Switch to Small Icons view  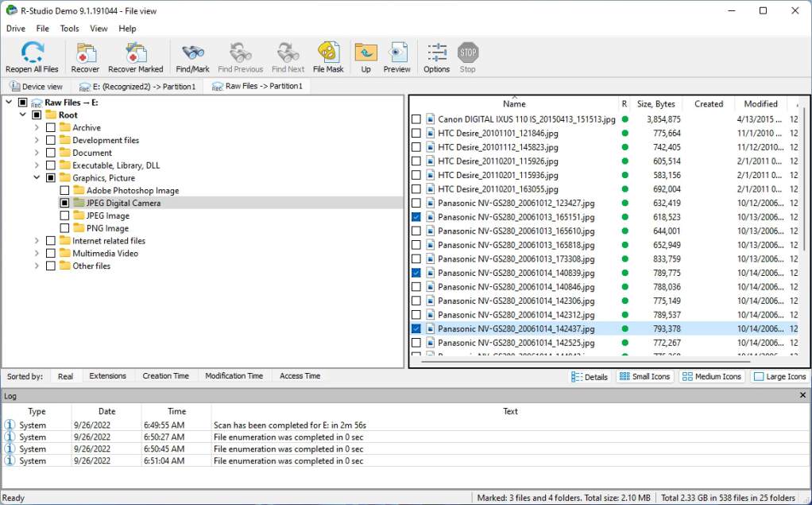click(644, 377)
